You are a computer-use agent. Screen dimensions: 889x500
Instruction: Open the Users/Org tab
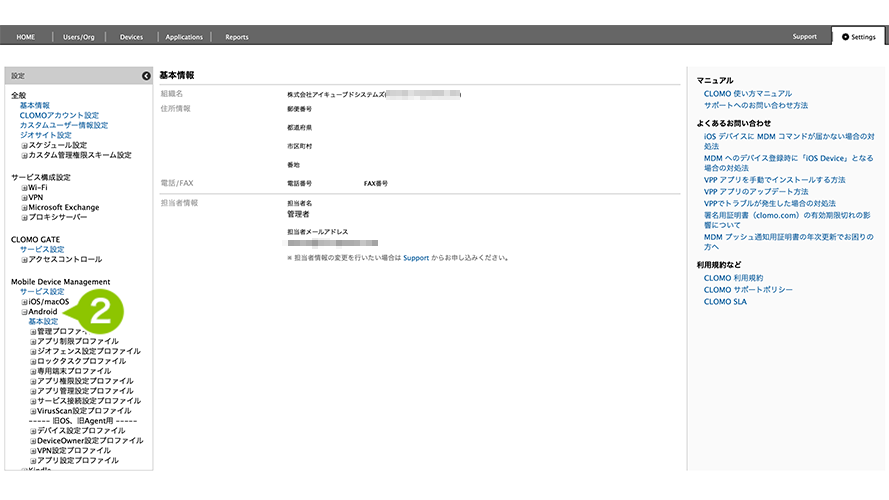coord(79,37)
